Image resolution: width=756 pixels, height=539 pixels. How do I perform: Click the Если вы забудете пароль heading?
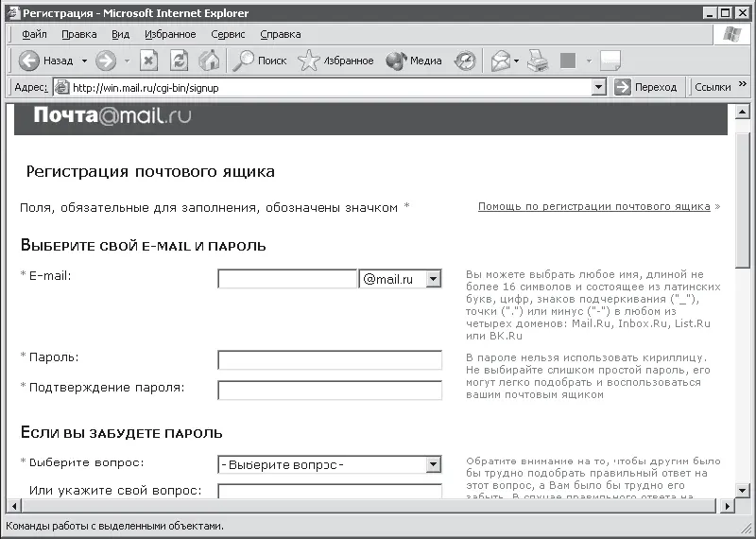point(122,433)
